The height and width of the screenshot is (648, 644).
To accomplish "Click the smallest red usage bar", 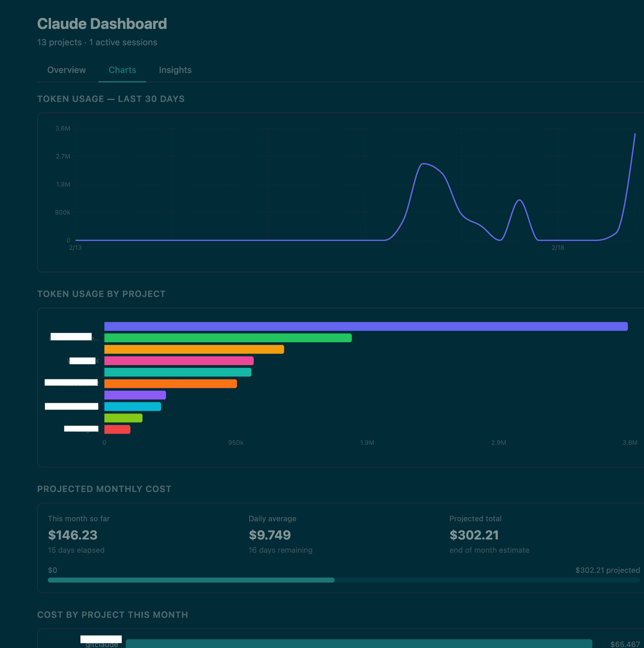I will point(117,429).
